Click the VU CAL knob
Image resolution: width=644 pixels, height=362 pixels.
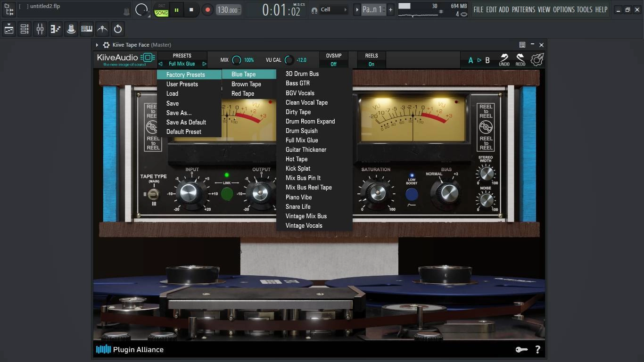point(289,60)
